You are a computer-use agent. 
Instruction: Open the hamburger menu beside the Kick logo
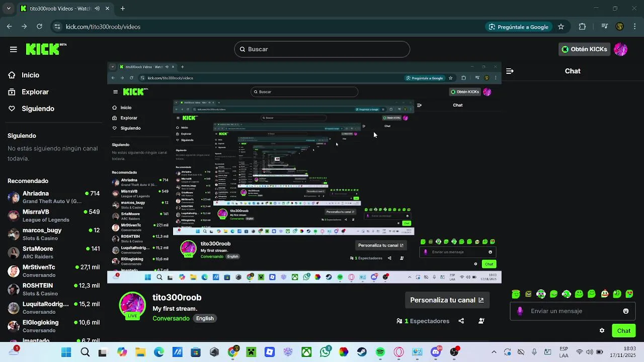pos(14,49)
